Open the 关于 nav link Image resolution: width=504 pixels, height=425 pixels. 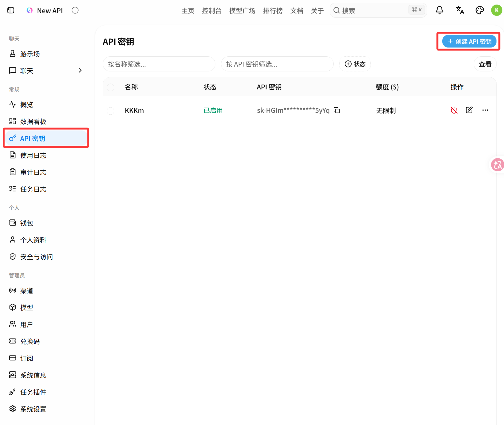coord(317,10)
